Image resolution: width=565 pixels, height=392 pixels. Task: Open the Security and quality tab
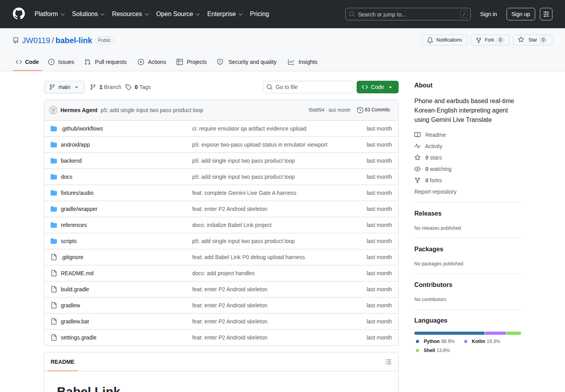click(x=247, y=62)
